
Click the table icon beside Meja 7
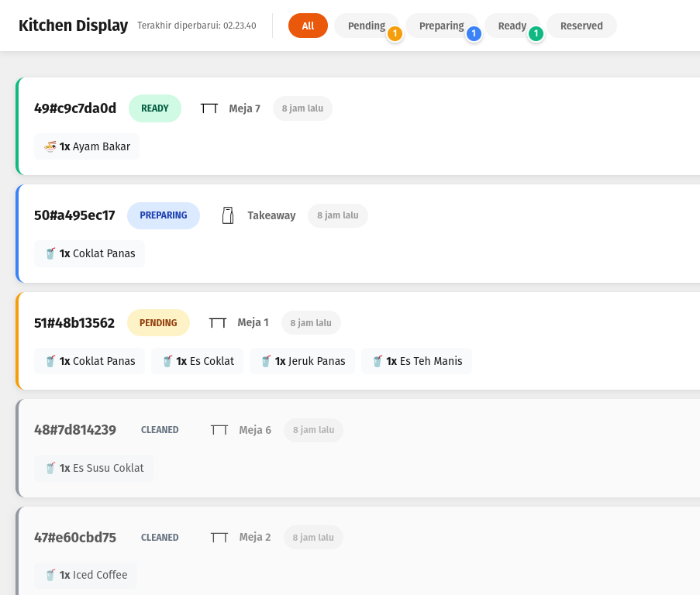coord(209,108)
